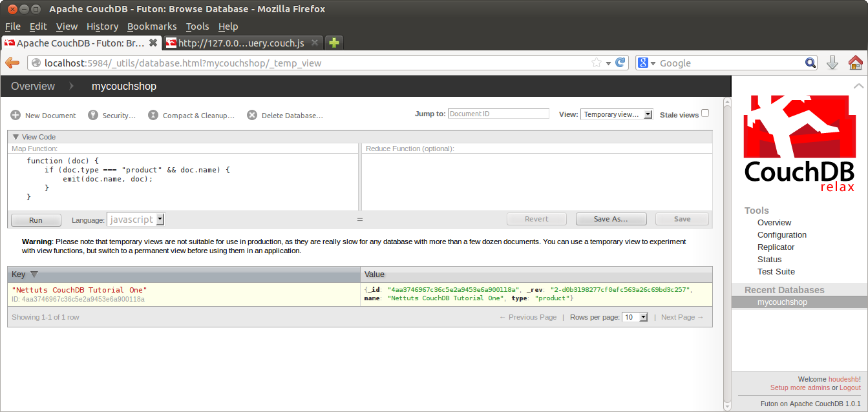Collapse the Futon sidebar with the top arrow
Screen dimensions: 868x412
[x=858, y=86]
